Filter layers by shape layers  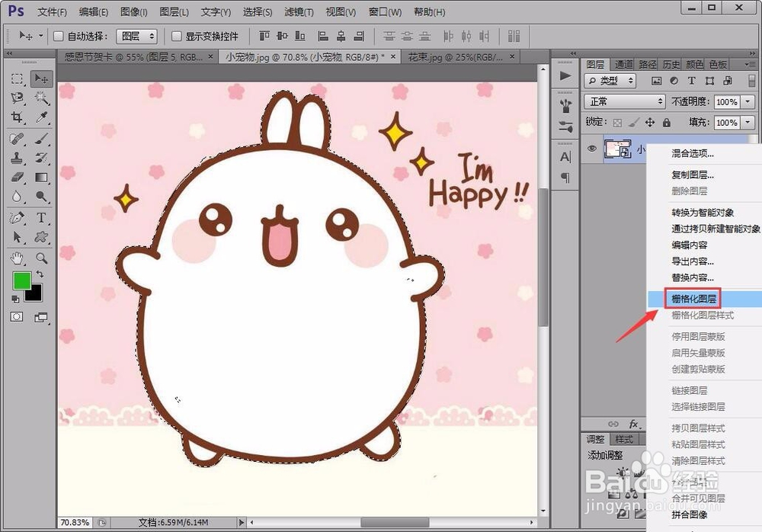coord(709,81)
